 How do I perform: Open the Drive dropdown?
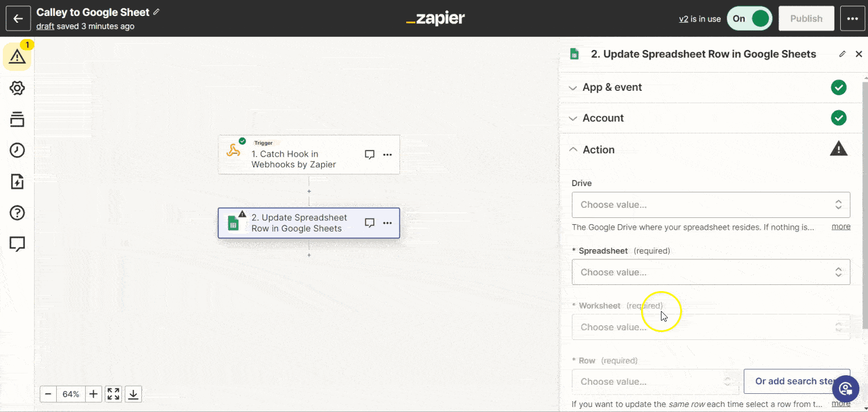tap(711, 204)
